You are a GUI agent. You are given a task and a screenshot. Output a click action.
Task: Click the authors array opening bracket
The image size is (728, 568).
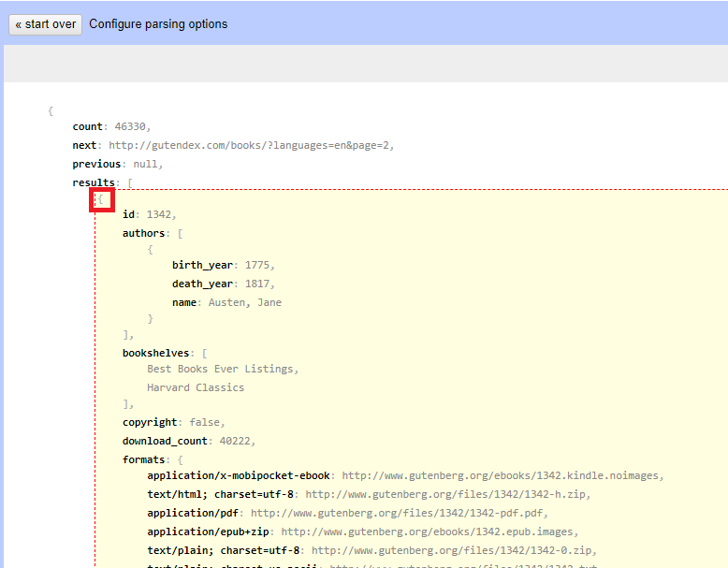tap(181, 233)
